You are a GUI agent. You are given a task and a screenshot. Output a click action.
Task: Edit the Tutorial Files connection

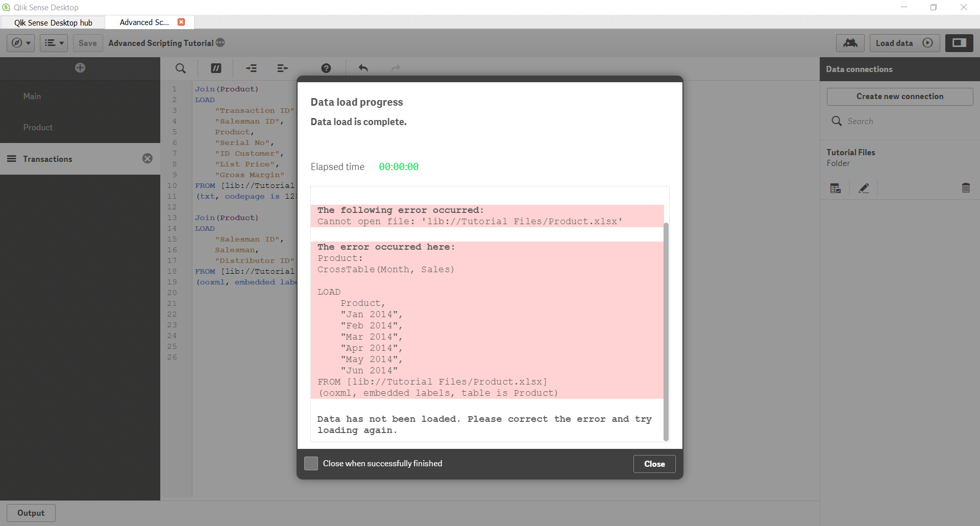tap(864, 188)
